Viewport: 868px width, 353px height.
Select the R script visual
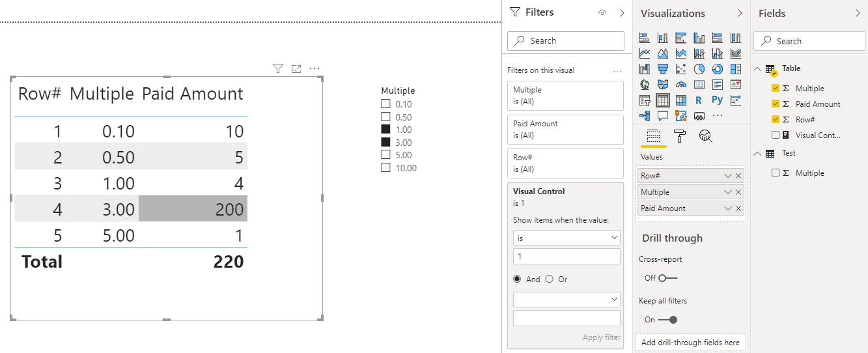699,100
